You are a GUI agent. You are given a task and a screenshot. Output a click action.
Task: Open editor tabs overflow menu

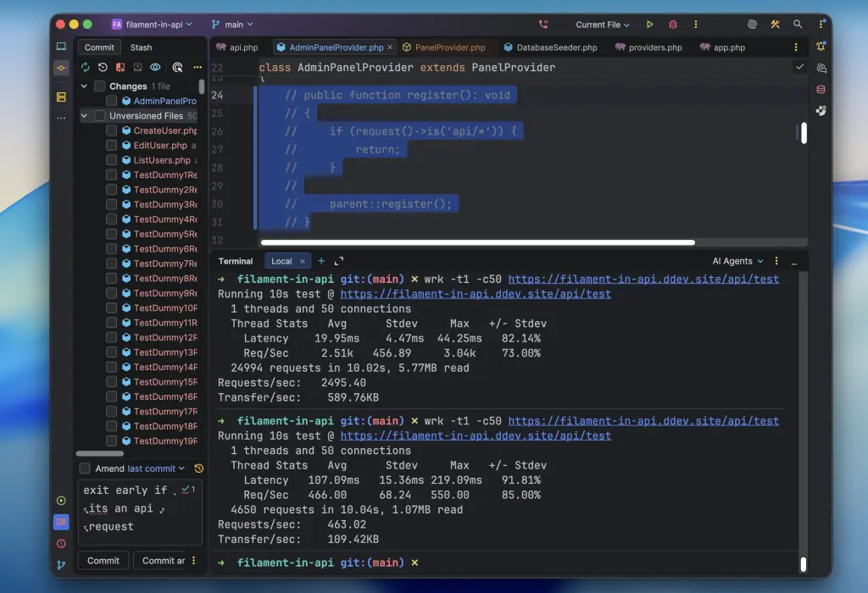(796, 47)
